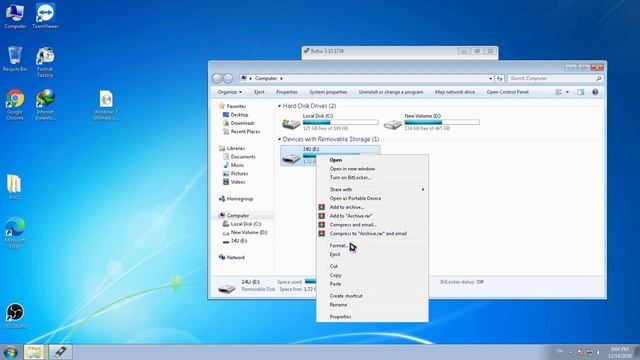Screen dimensions: 640x360
Task: Click the Rufus taskbar button
Action: coord(60,352)
